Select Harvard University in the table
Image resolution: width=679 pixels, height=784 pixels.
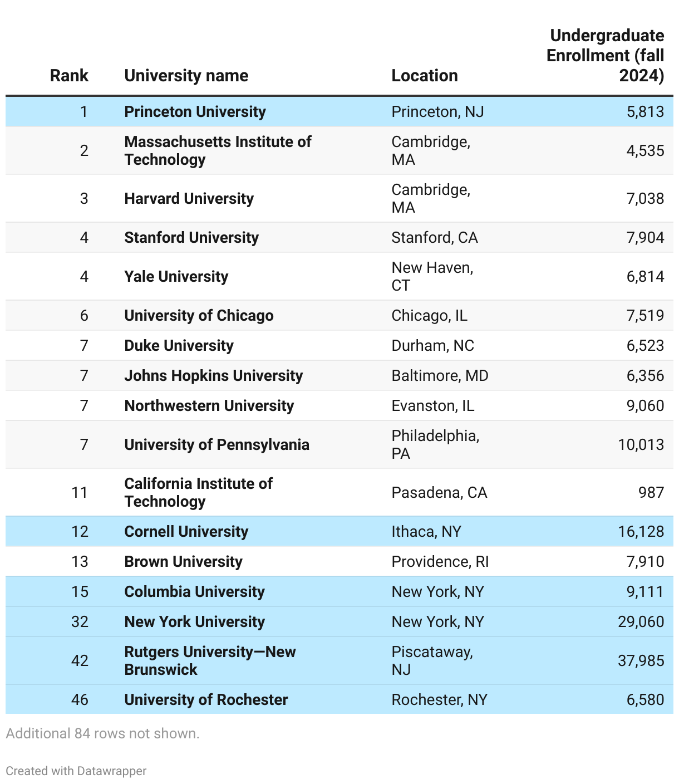tap(189, 198)
